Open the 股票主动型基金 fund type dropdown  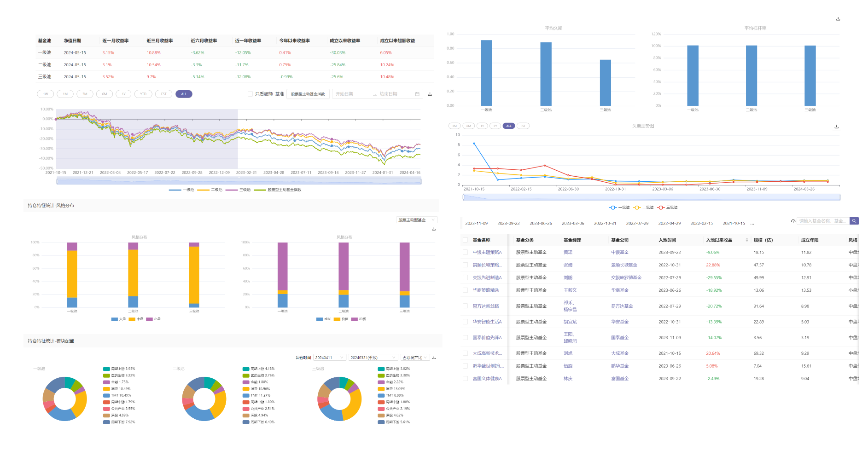coord(416,220)
